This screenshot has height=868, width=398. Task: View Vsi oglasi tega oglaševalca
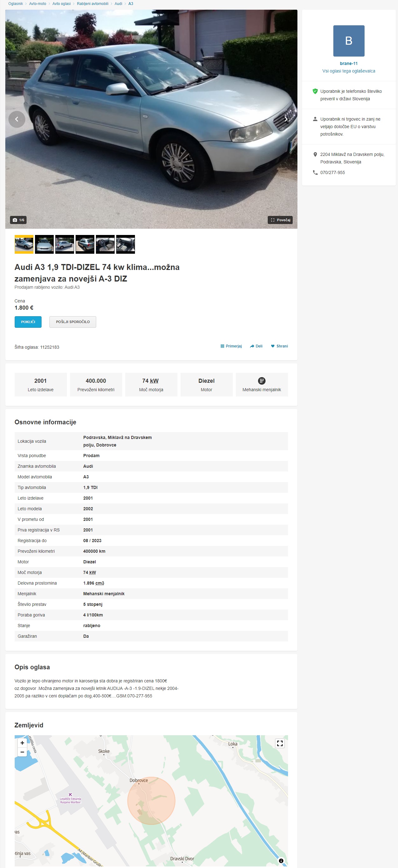click(349, 71)
